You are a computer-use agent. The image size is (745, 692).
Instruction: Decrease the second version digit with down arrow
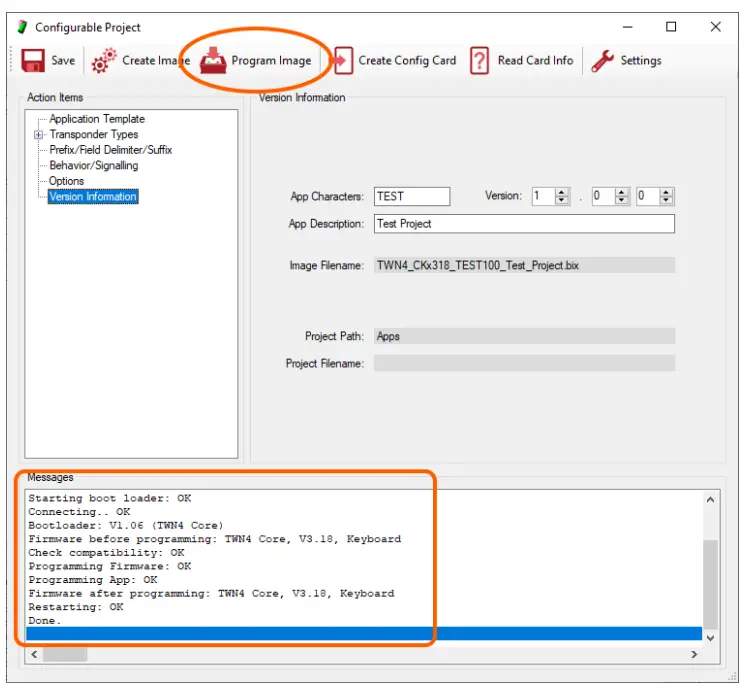[621, 200]
